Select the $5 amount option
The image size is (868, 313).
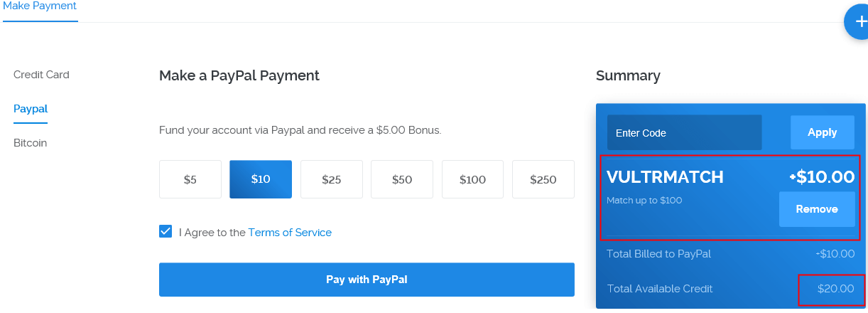tap(190, 179)
